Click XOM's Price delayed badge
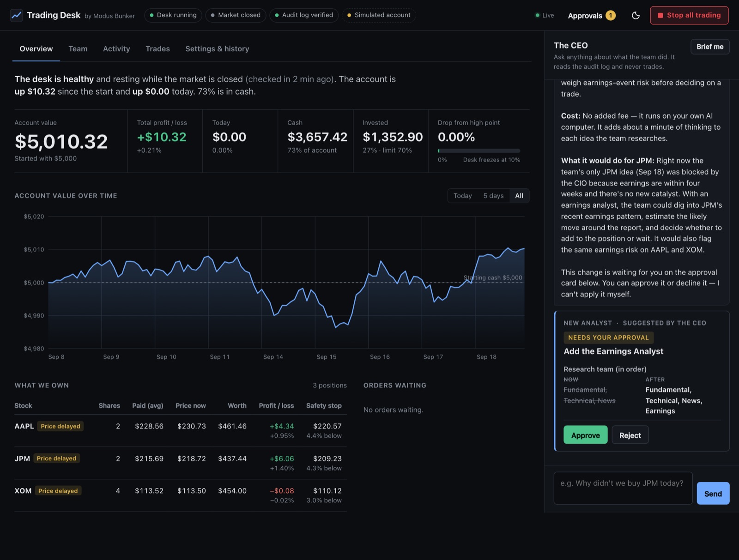This screenshot has height=560, width=739. tap(58, 491)
